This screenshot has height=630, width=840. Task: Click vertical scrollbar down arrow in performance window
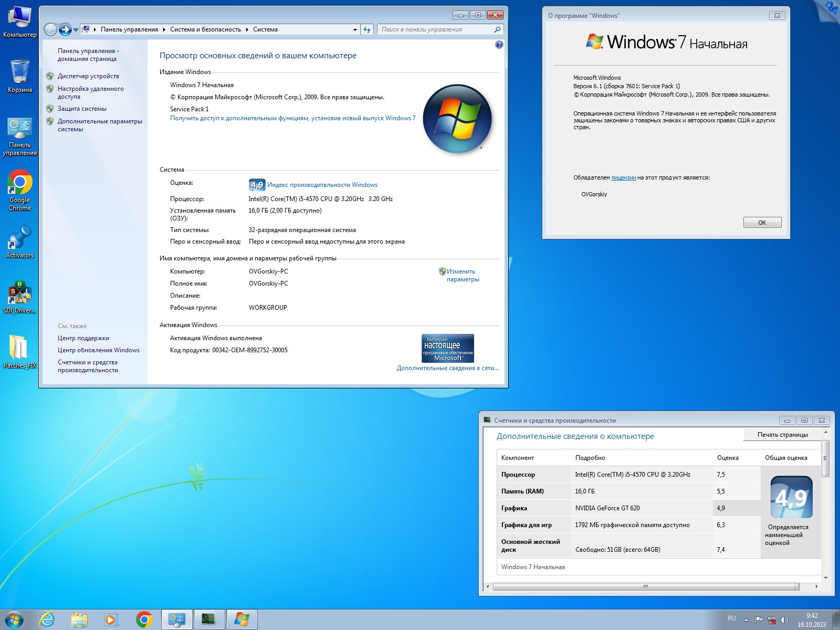click(x=826, y=578)
